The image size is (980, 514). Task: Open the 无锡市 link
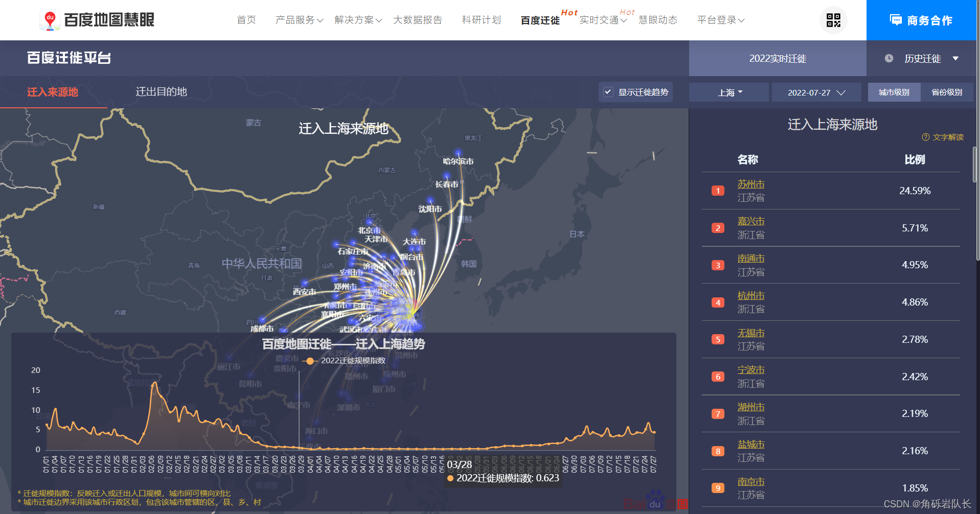751,333
